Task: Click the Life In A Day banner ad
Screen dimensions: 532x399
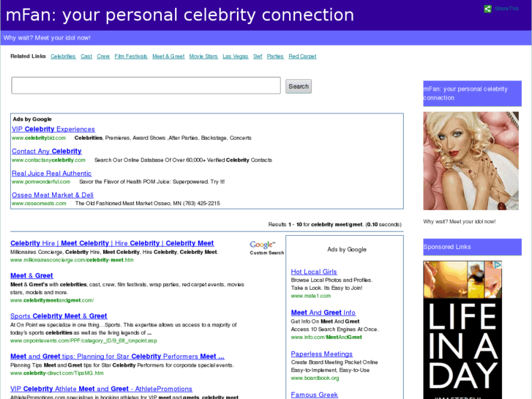Action: click(x=462, y=330)
